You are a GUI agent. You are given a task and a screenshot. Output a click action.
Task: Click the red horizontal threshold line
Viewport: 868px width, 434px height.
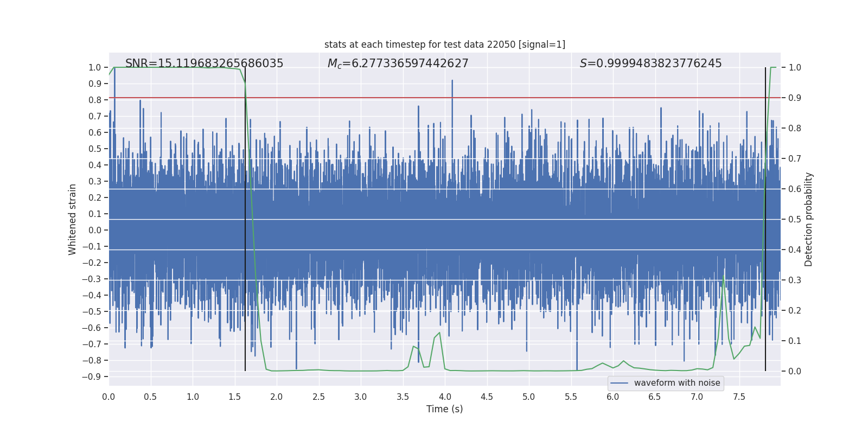click(445, 98)
